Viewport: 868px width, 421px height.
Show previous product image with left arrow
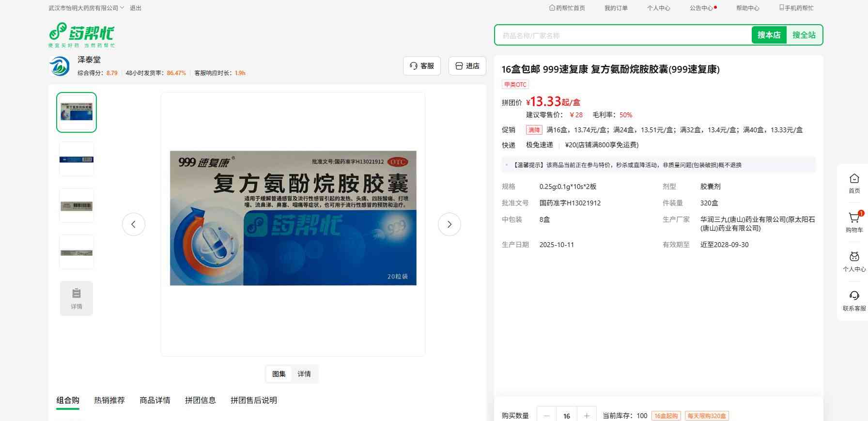click(134, 224)
